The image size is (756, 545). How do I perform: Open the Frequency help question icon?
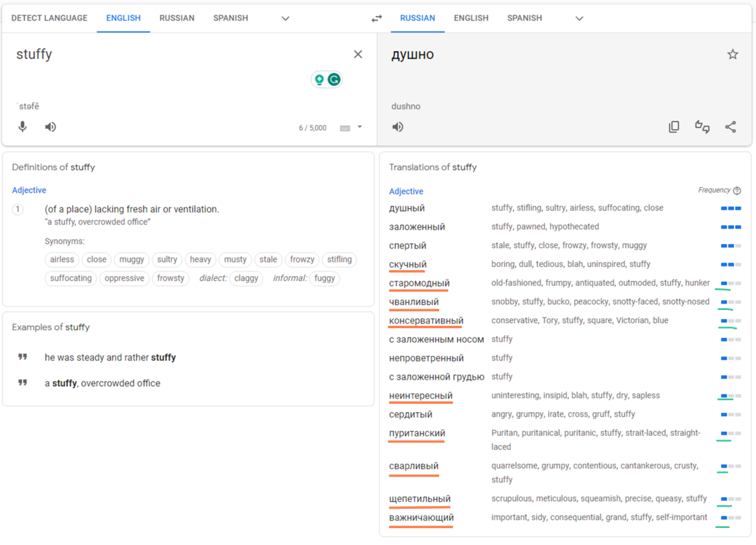point(737,190)
